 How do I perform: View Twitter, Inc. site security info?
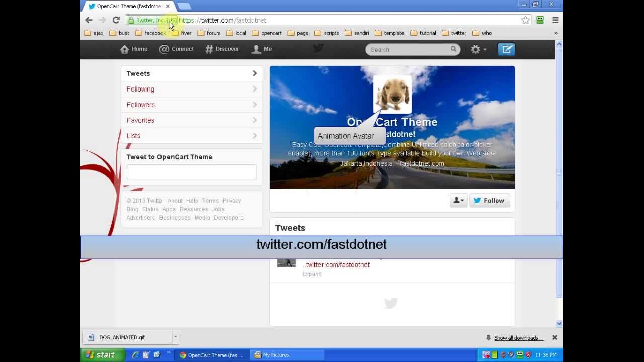[x=151, y=20]
